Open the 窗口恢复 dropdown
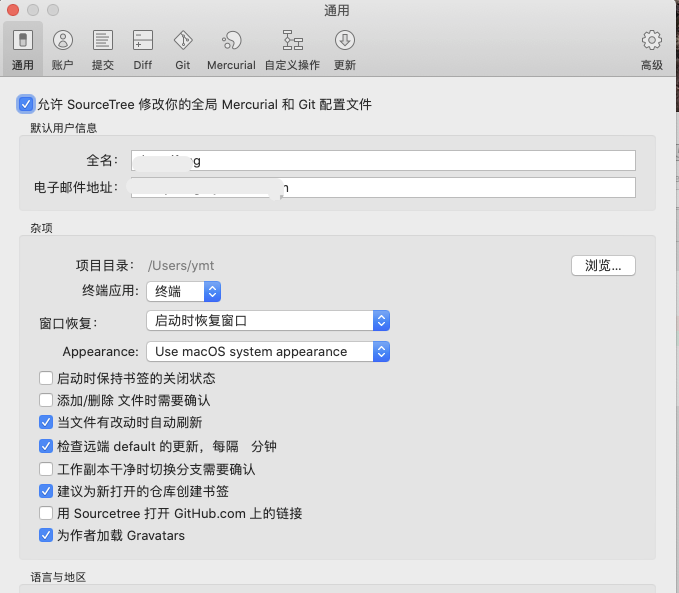The image size is (679, 593). click(268, 321)
